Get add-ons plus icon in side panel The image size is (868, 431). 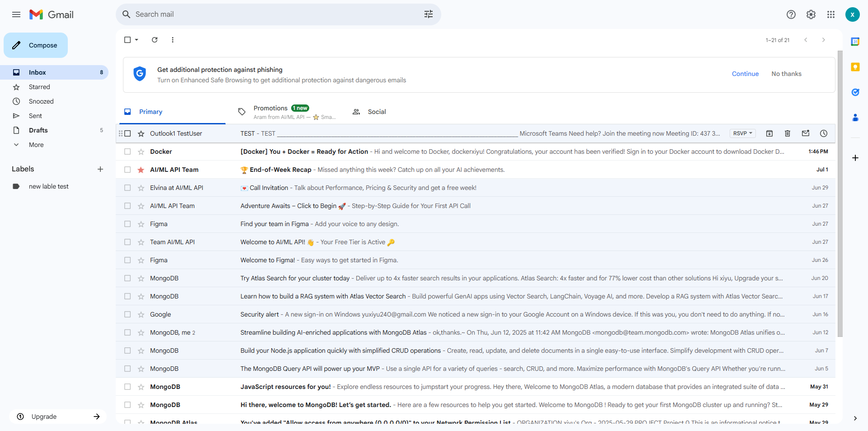pos(855,158)
